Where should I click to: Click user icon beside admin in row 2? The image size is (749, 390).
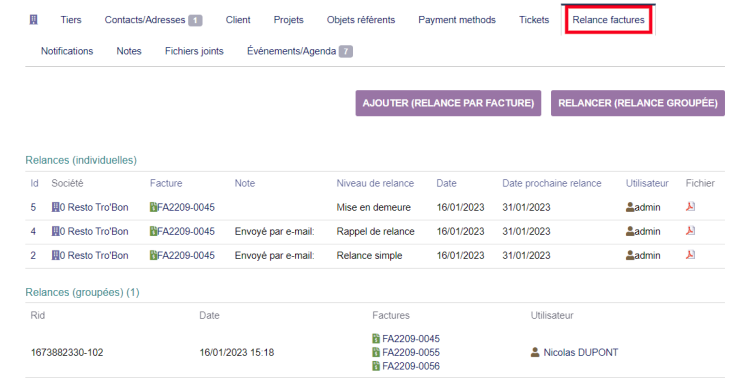pos(630,255)
